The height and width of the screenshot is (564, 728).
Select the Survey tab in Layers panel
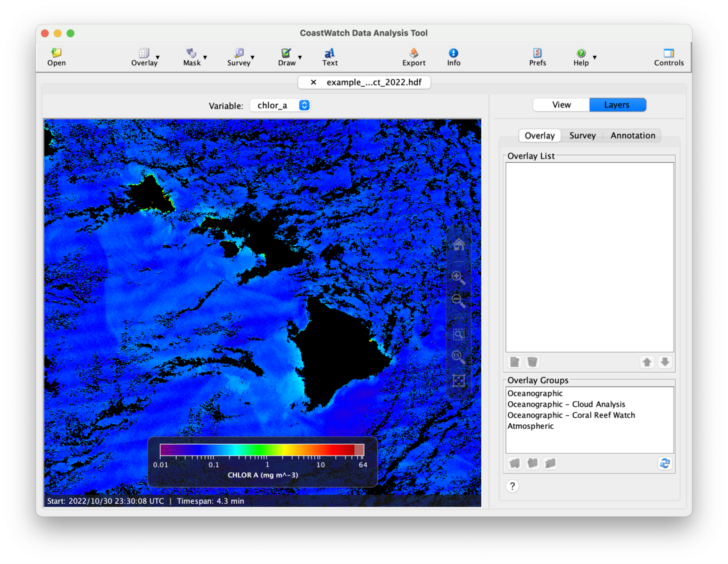pyautogui.click(x=582, y=136)
